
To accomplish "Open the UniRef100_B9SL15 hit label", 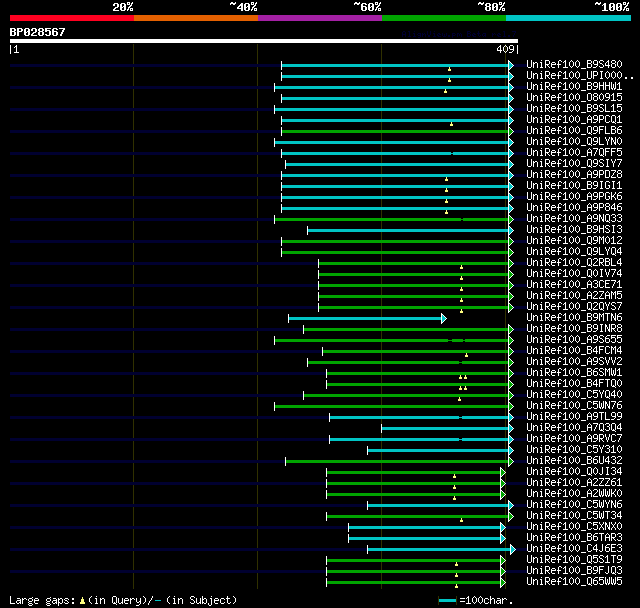I will coord(574,109).
